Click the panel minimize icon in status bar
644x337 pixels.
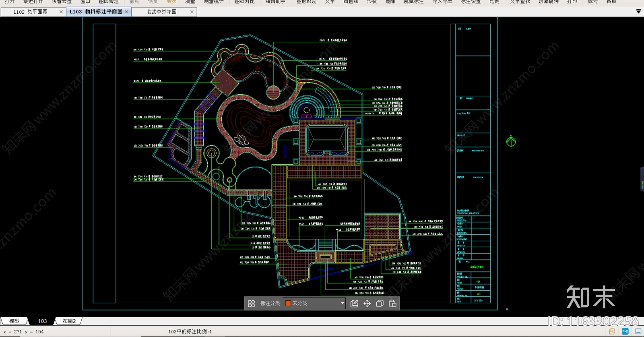point(638,331)
